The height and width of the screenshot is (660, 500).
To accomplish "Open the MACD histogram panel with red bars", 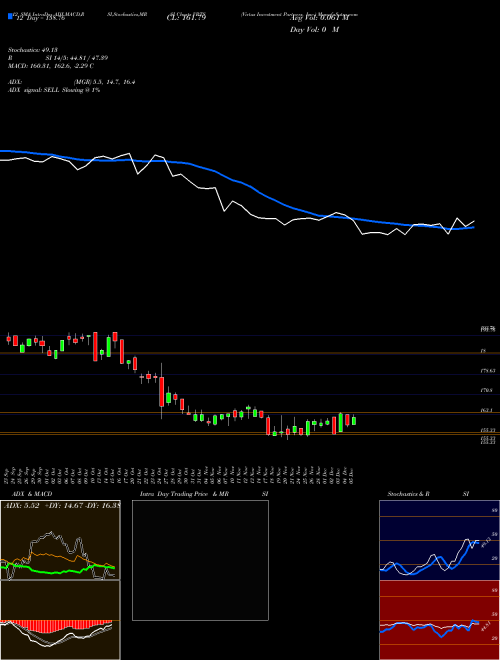I will (60, 620).
